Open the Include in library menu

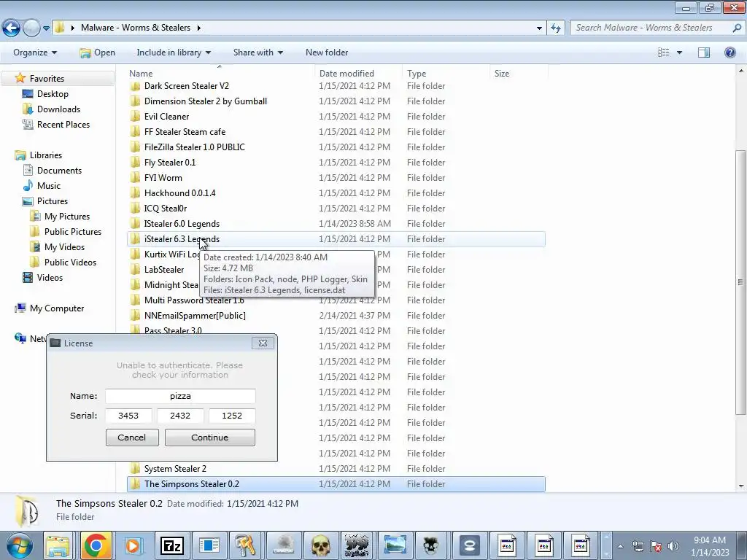coord(174,52)
